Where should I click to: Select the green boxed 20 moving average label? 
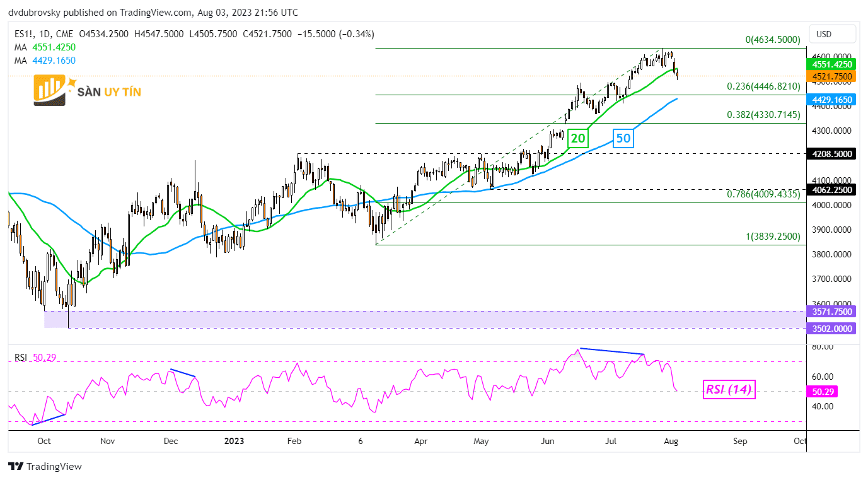pyautogui.click(x=577, y=138)
